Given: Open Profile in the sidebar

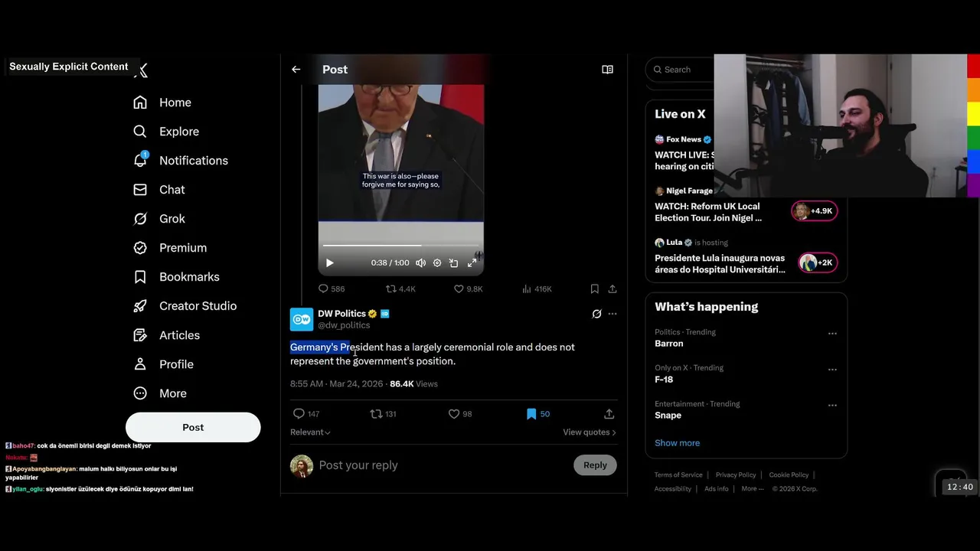Looking at the screenshot, I should tap(162, 364).
